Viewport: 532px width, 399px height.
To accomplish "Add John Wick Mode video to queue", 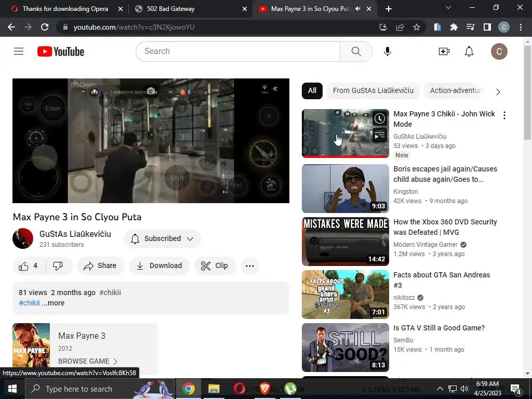I will [380, 136].
